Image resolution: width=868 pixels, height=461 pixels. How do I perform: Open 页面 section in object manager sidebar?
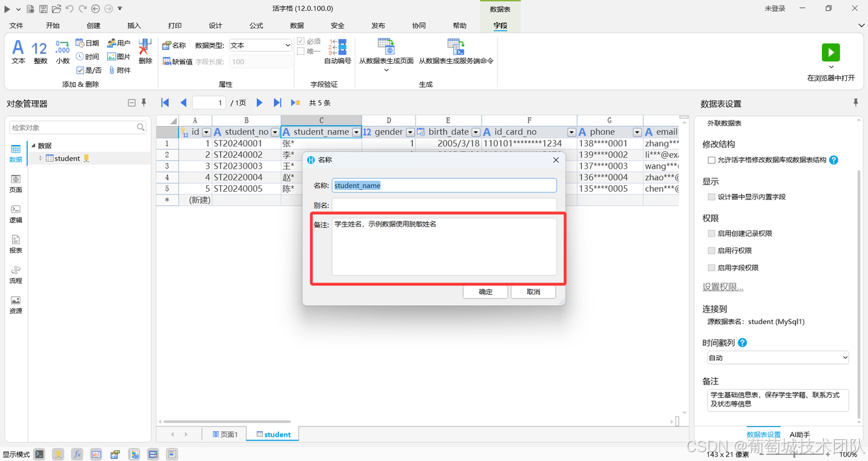coord(16,184)
